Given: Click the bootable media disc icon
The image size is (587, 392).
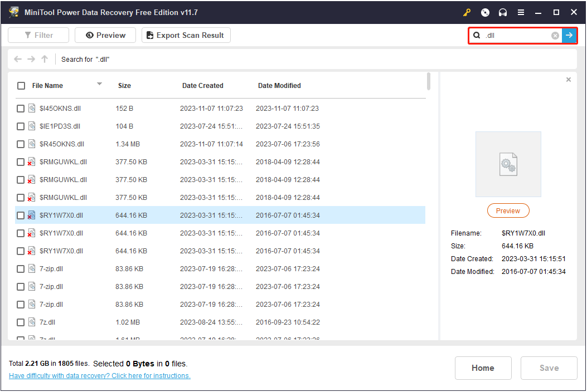Looking at the screenshot, I should tap(484, 12).
